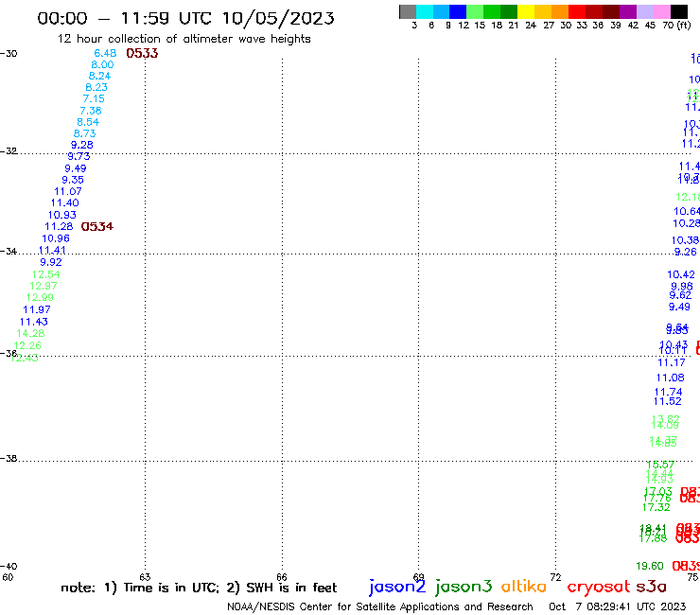Click the wave height reading 8.73
The width and height of the screenshot is (700, 615).
point(85,133)
